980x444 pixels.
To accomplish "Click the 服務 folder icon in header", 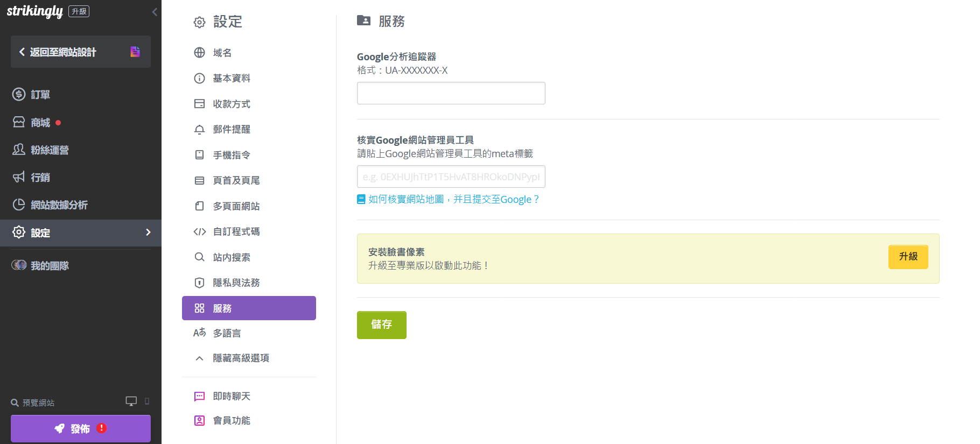I will click(364, 20).
